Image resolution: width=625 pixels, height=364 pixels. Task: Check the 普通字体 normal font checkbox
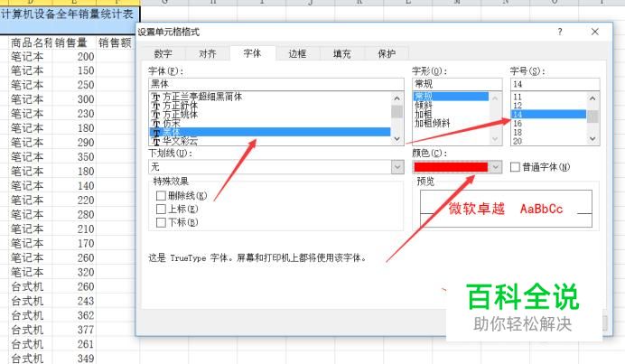515,167
